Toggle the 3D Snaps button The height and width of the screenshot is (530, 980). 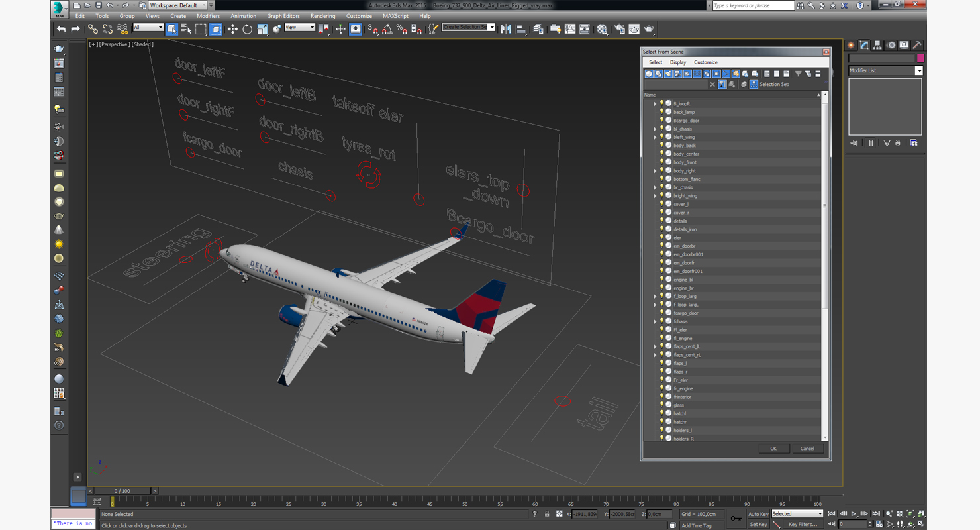click(373, 29)
